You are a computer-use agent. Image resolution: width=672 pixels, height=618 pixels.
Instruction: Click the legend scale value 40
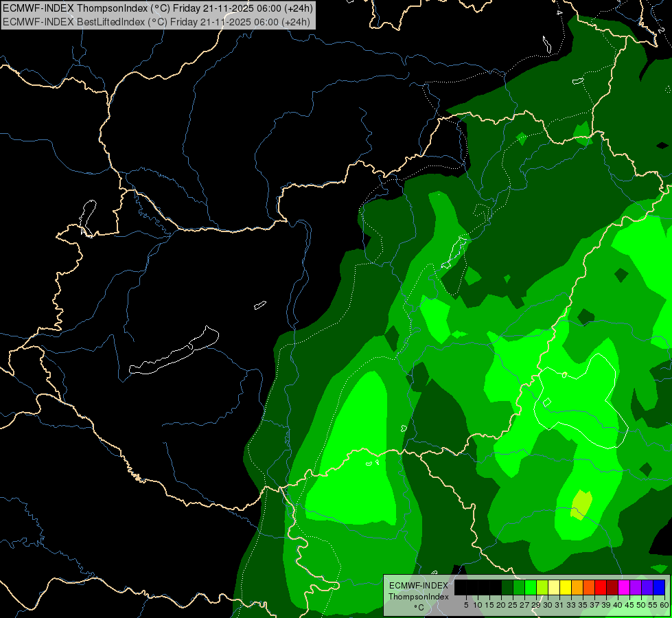(x=618, y=605)
